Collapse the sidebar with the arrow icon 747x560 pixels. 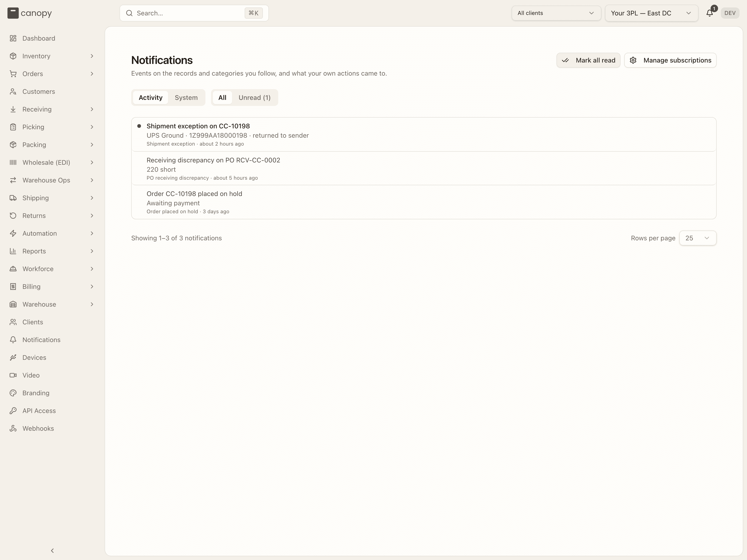pos(52,550)
